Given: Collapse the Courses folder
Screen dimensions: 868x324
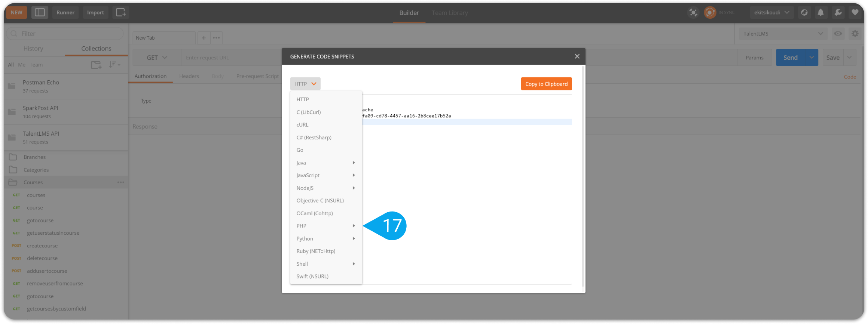Looking at the screenshot, I should [x=33, y=182].
